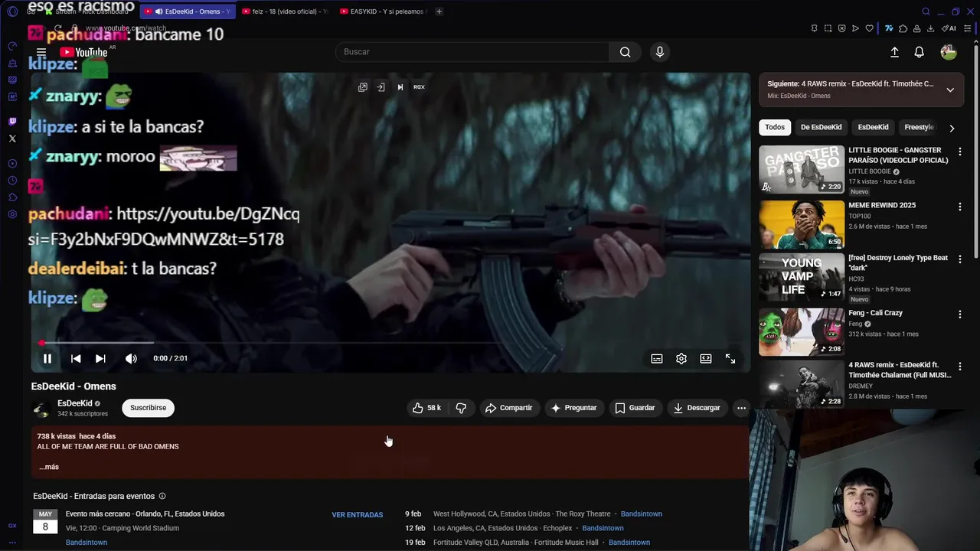Switch to feiz - 18 video oficial tab
The image size is (980, 551).
(285, 11)
